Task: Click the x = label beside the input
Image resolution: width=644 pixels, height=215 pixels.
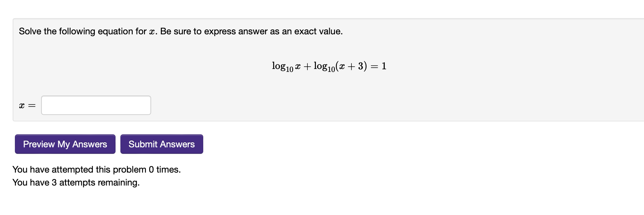Action: click(x=27, y=105)
